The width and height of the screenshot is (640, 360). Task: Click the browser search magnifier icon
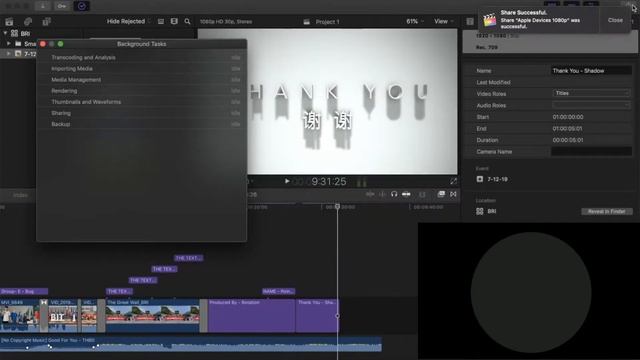(187, 21)
